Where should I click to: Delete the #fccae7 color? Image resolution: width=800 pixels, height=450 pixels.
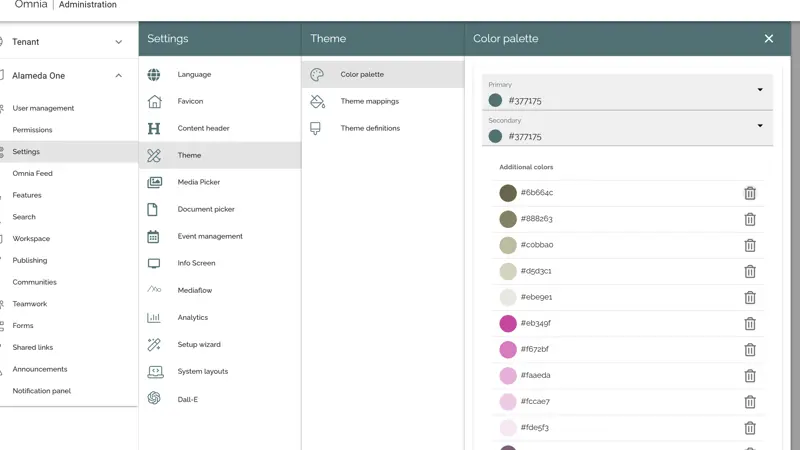tap(749, 402)
